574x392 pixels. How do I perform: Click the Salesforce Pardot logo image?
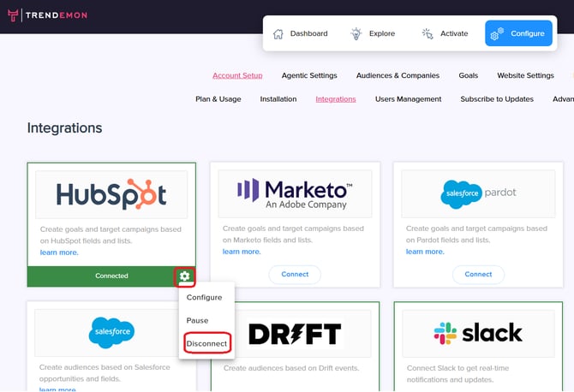tap(478, 193)
